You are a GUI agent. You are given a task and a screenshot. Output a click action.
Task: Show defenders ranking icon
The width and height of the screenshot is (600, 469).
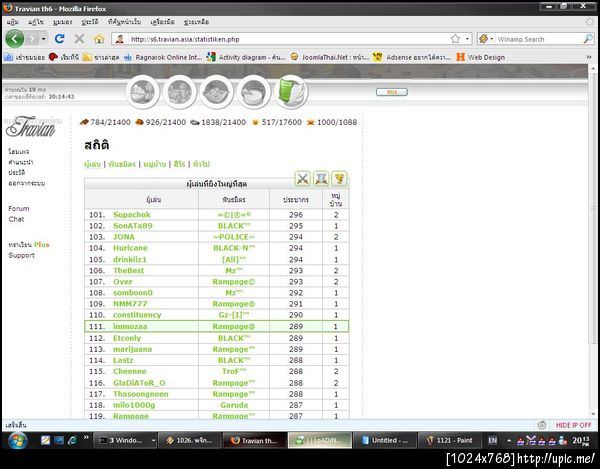click(x=321, y=179)
